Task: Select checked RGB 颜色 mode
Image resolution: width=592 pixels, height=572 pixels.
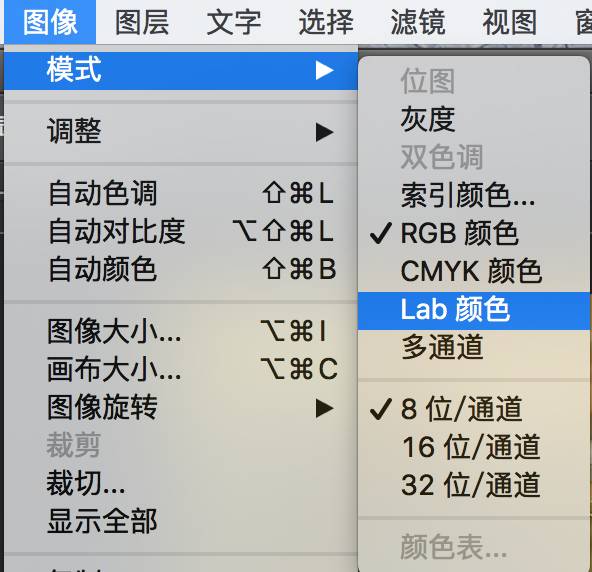Action: [473, 233]
